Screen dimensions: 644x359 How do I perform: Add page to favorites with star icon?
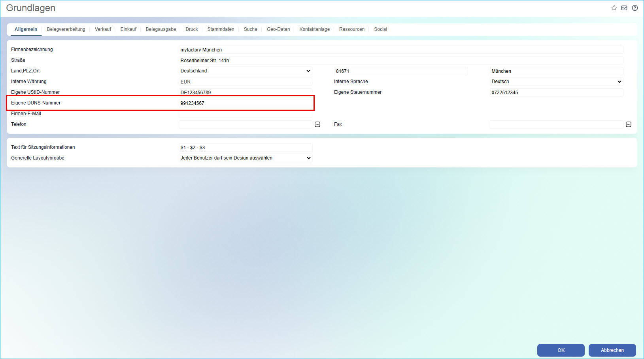614,8
